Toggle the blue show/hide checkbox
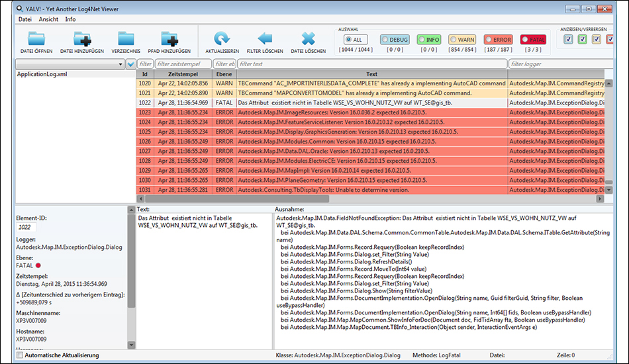 point(568,39)
